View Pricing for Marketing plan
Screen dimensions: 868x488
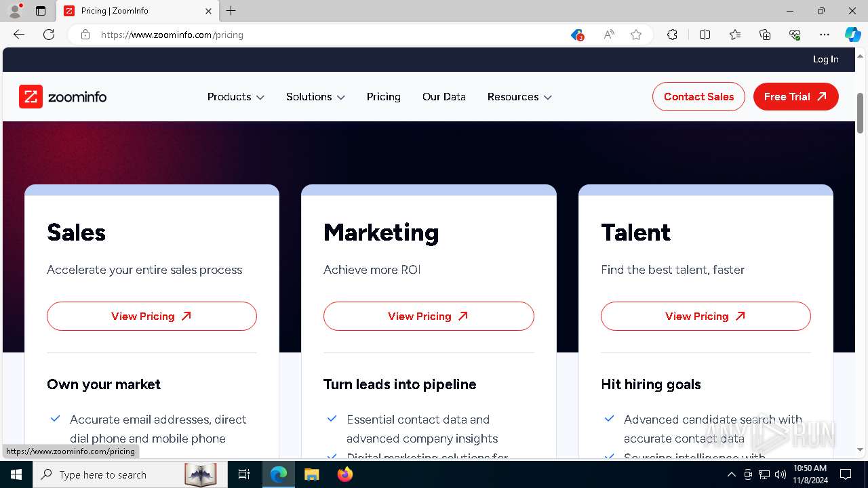429,317
